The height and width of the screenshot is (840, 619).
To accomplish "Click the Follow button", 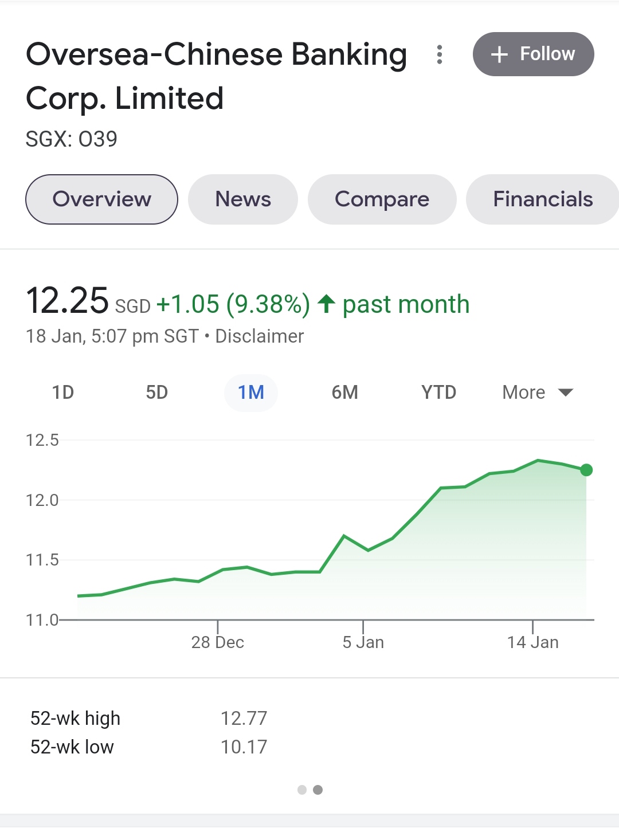I will pyautogui.click(x=533, y=54).
